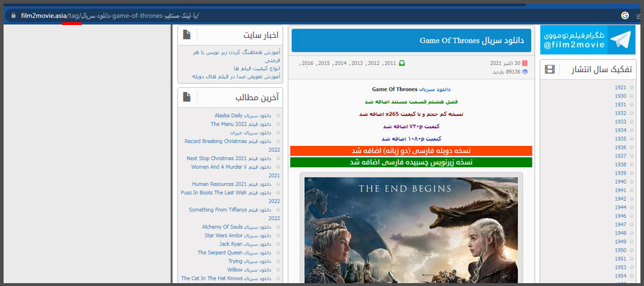Open the انواع کیفیت فیلم ها news link

click(257, 68)
